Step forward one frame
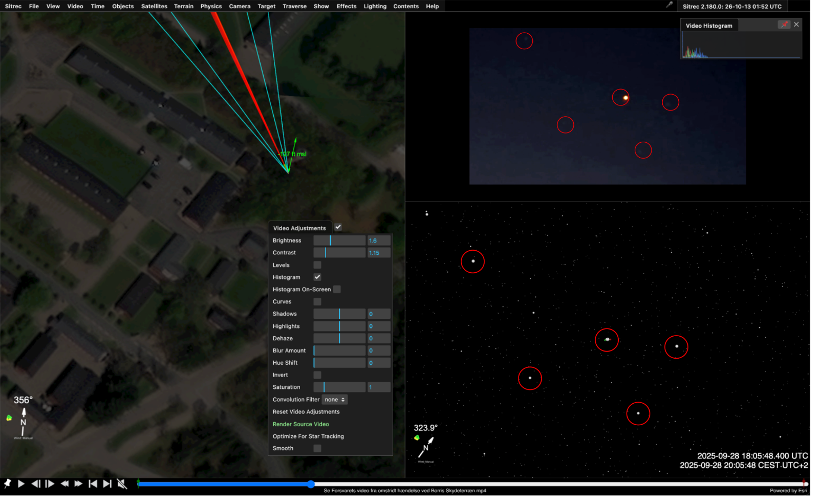Screen dimensions: 819x504 tap(50, 484)
